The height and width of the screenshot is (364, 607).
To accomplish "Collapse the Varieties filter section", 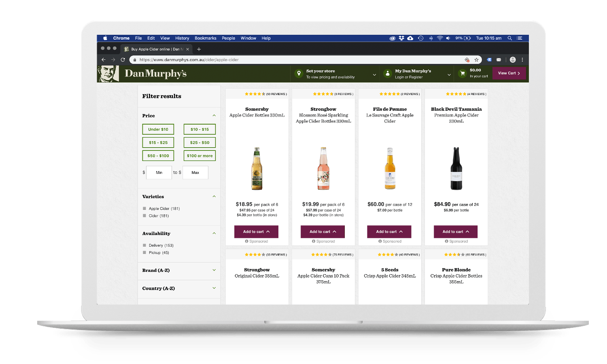I will click(214, 197).
